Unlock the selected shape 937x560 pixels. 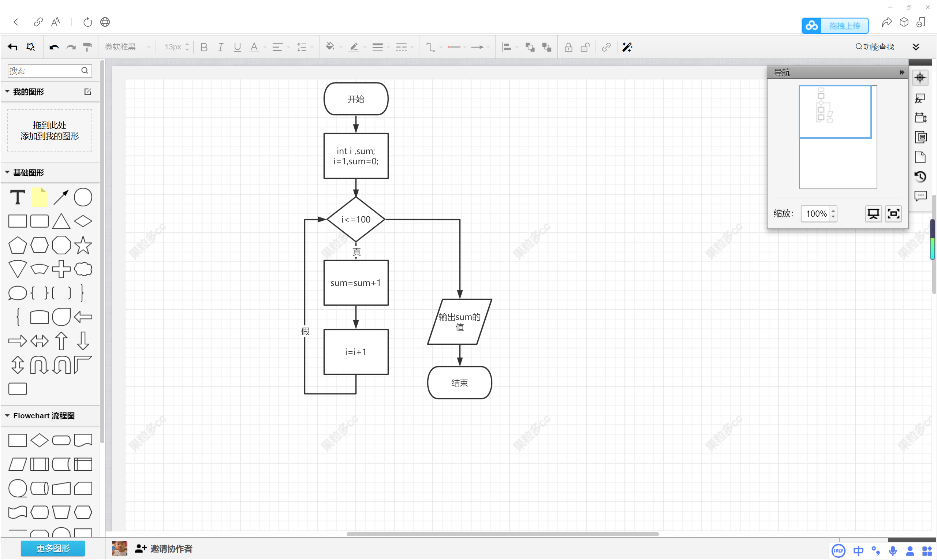(x=585, y=47)
